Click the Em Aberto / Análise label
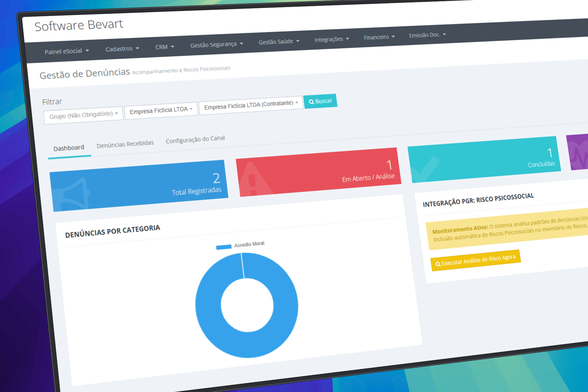Screen dimensions: 588x392 coord(368,178)
